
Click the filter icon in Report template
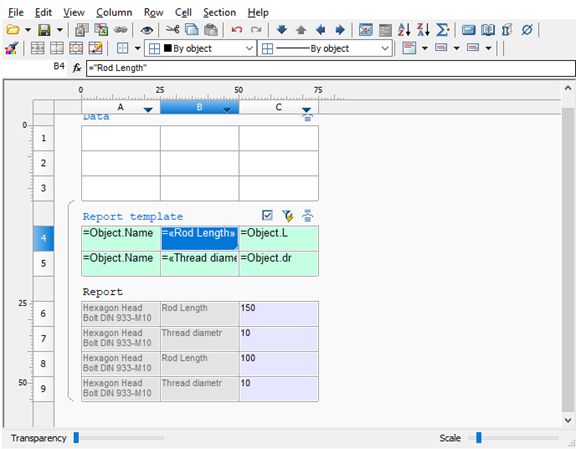(287, 216)
